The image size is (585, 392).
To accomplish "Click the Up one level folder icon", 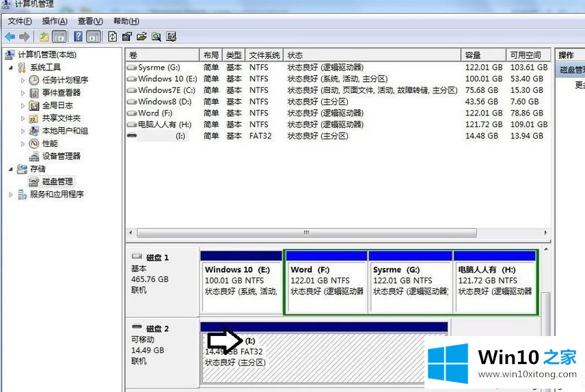I will tap(44, 37).
